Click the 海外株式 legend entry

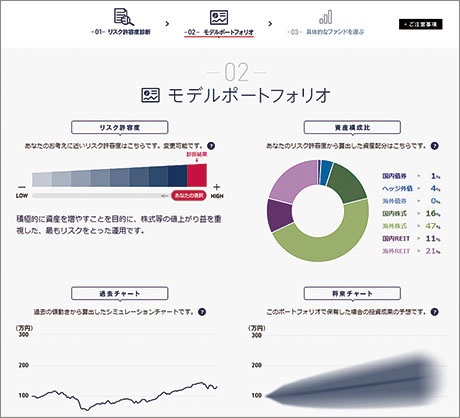click(411, 226)
